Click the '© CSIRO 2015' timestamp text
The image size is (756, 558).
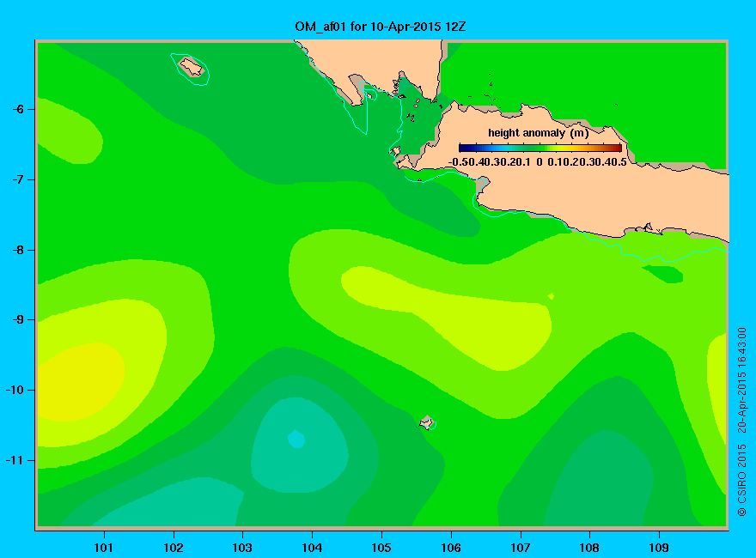[742, 422]
